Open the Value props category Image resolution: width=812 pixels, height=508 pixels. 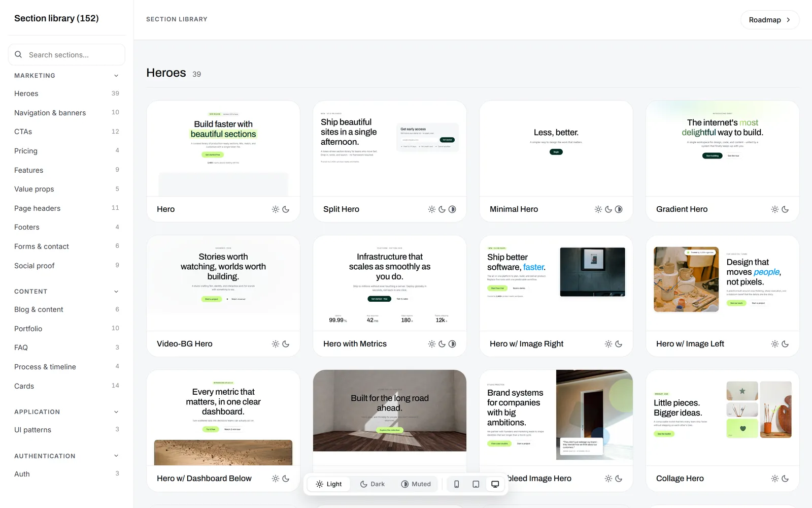tap(66, 189)
